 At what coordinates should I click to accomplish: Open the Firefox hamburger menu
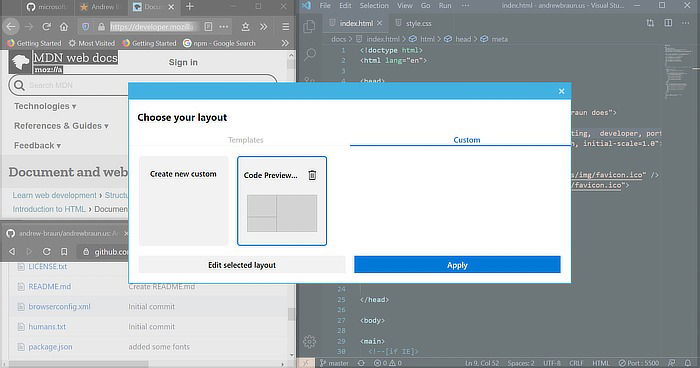(286, 27)
